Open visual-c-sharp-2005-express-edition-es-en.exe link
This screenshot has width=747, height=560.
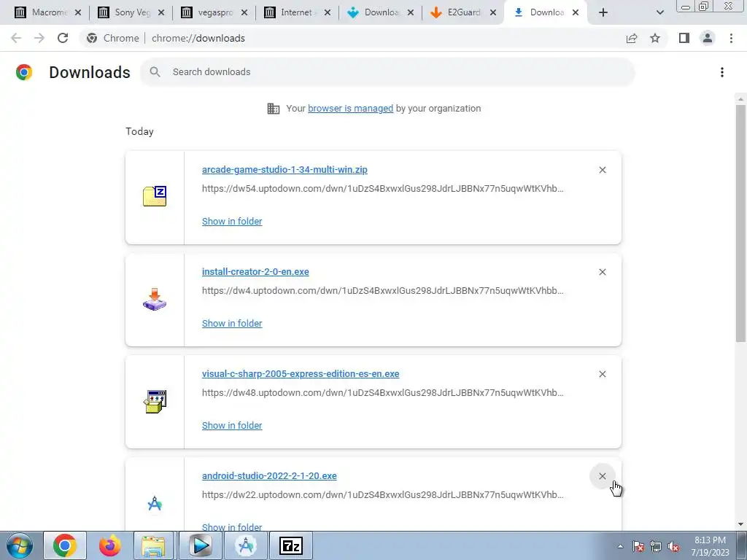pos(301,374)
